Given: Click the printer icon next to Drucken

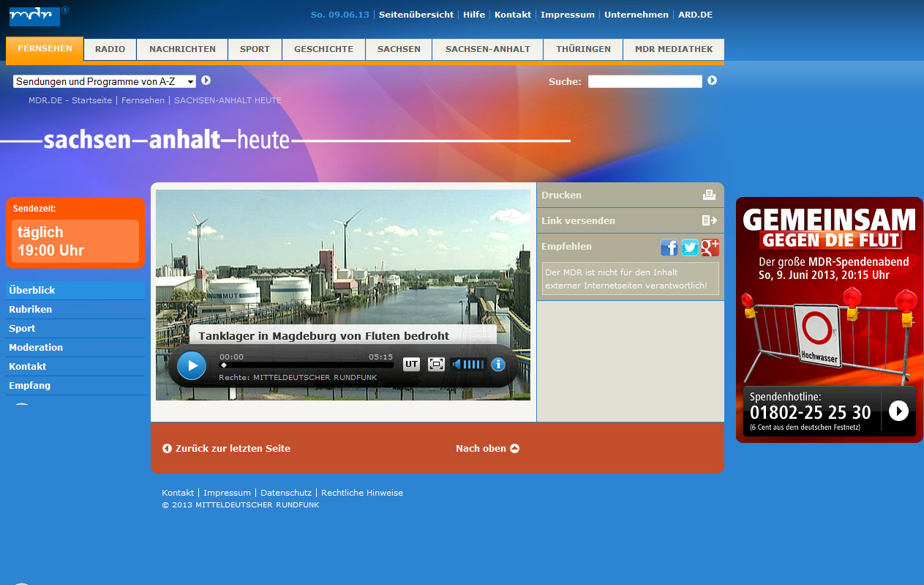Looking at the screenshot, I should [x=709, y=195].
